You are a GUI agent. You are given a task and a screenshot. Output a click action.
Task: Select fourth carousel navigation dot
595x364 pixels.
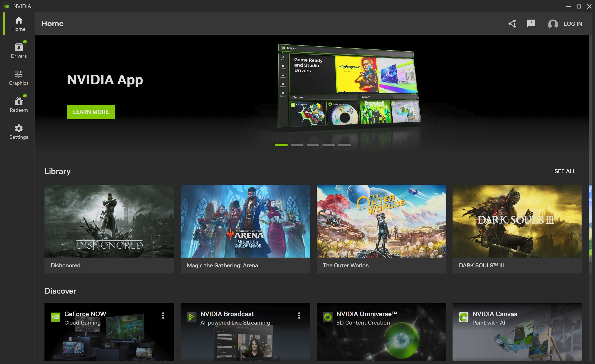(x=329, y=145)
